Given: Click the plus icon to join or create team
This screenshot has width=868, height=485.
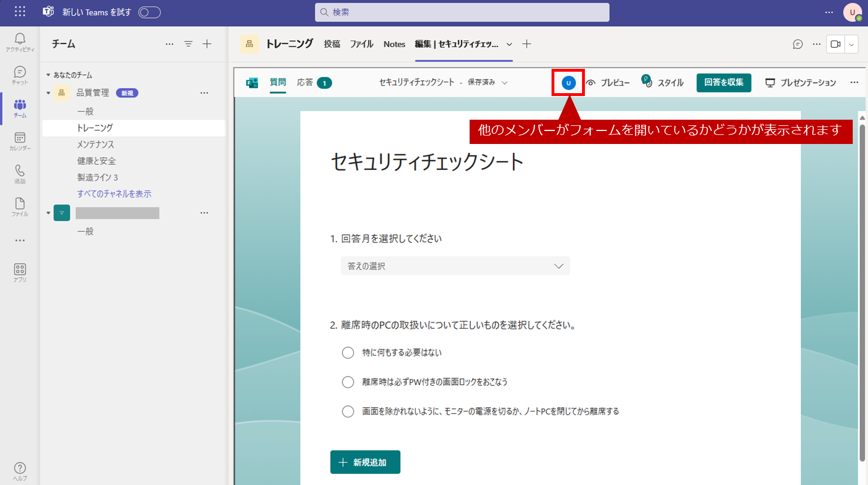Looking at the screenshot, I should [x=207, y=44].
